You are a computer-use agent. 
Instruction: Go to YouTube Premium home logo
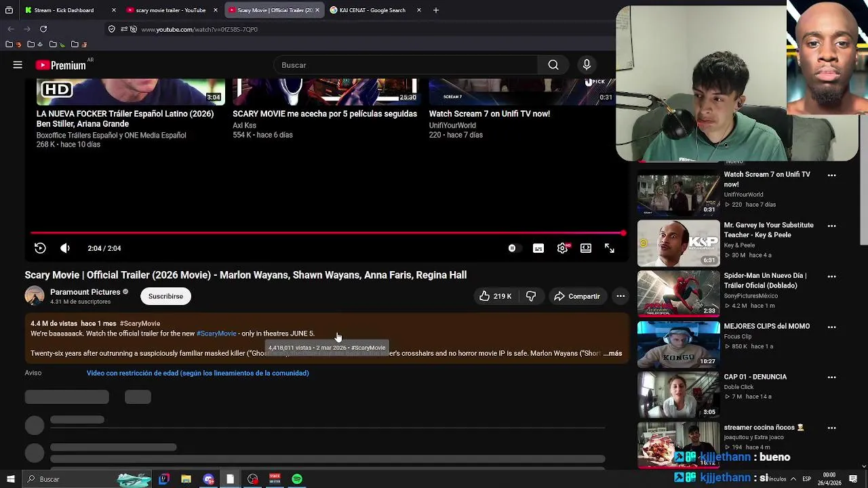(62, 65)
